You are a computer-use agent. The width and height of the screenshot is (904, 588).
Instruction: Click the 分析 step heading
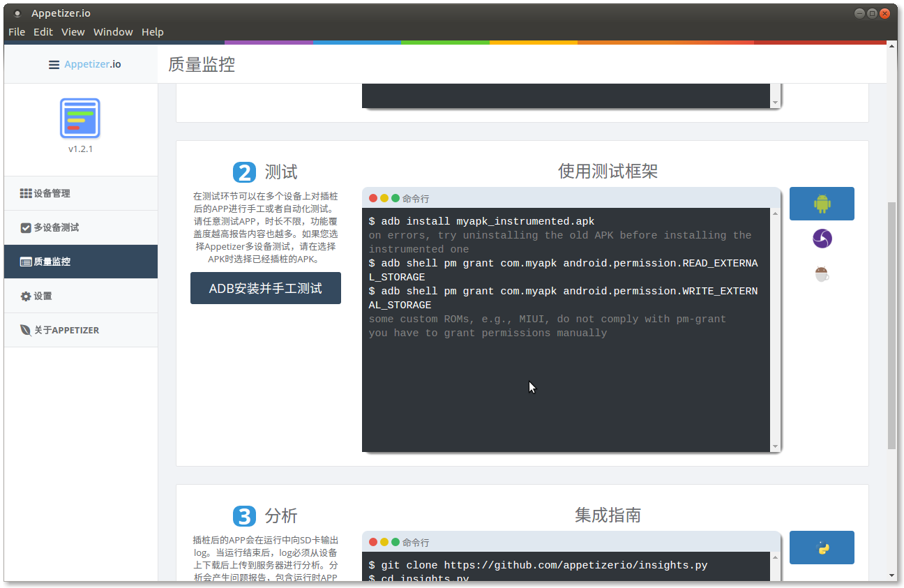click(281, 515)
